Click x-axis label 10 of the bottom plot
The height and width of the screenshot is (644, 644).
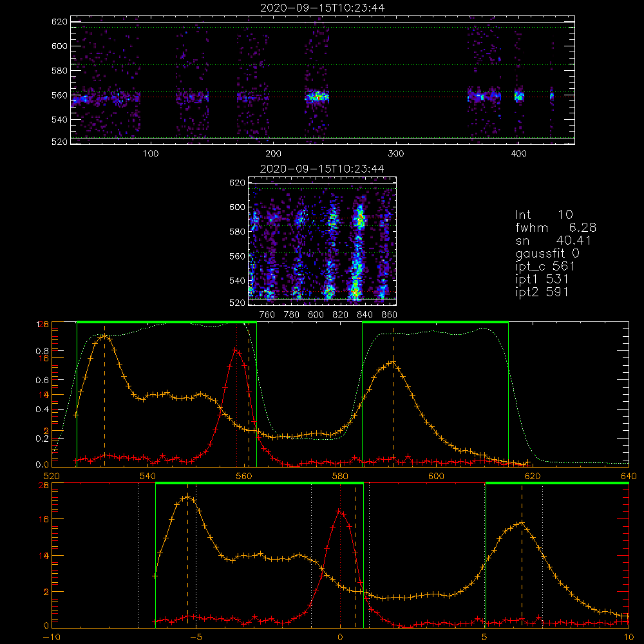pyautogui.click(x=629, y=638)
